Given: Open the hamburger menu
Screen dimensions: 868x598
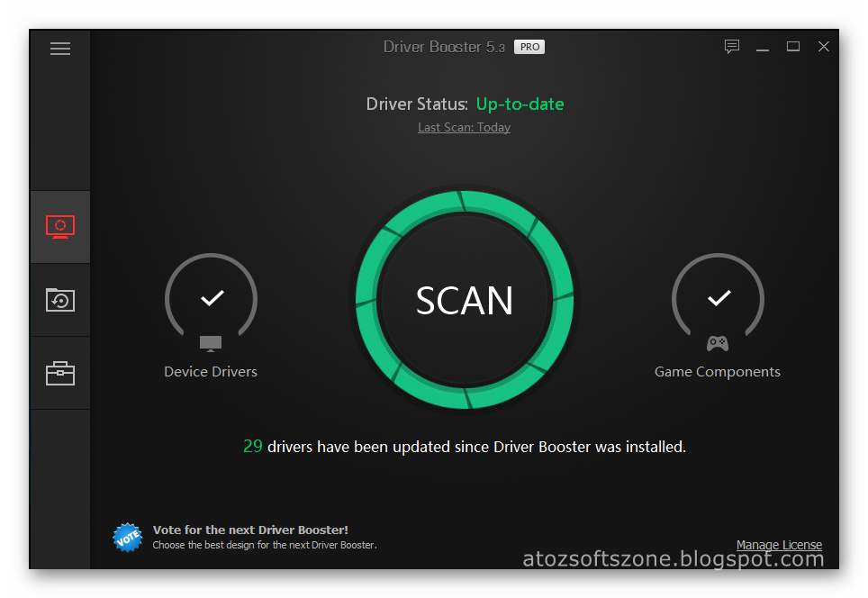Looking at the screenshot, I should pyautogui.click(x=60, y=49).
